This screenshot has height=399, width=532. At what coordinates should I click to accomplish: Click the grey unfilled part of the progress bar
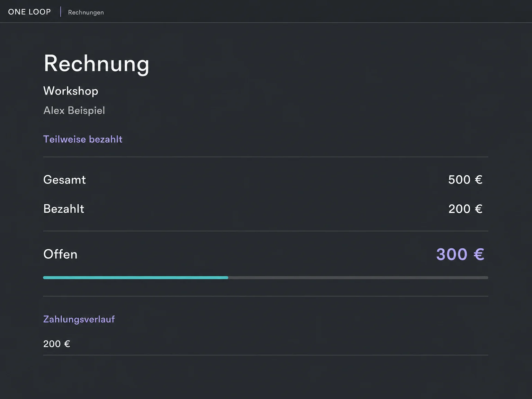(358, 277)
